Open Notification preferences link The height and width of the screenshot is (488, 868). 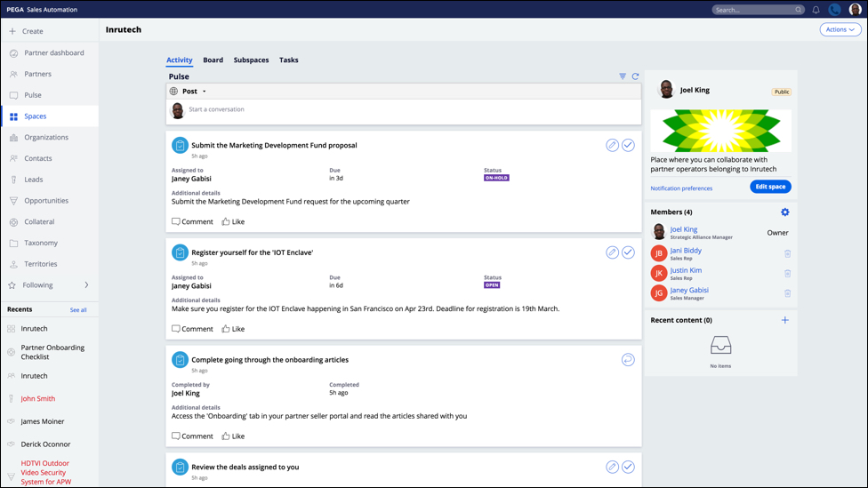(x=681, y=188)
